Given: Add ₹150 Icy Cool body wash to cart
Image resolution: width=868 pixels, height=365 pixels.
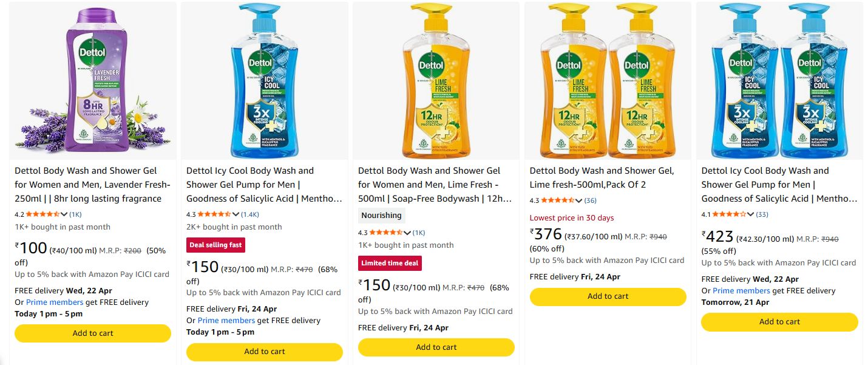Looking at the screenshot, I should pyautogui.click(x=265, y=351).
